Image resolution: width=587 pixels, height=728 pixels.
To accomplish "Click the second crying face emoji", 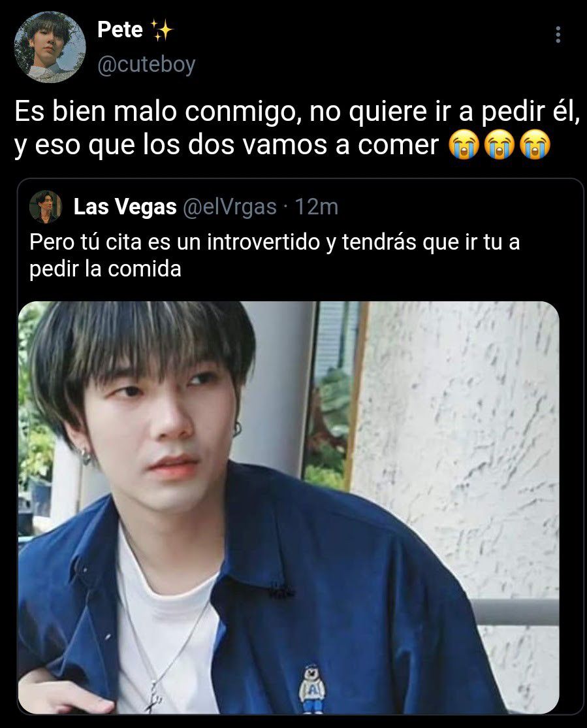I will [x=500, y=145].
